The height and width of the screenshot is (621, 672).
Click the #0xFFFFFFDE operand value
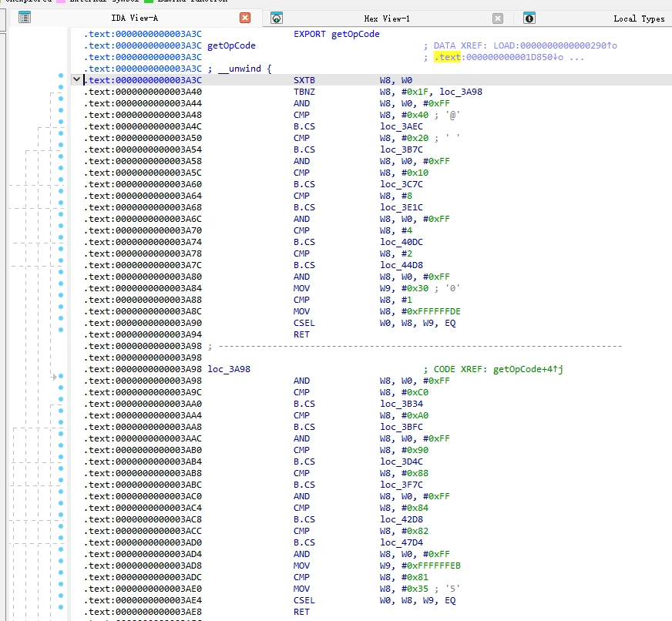(x=431, y=311)
